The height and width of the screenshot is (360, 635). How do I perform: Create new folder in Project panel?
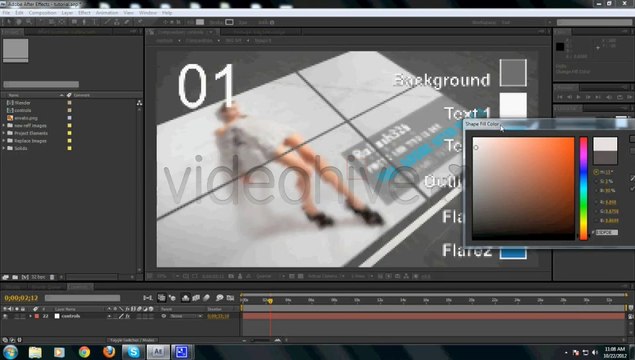(15, 277)
